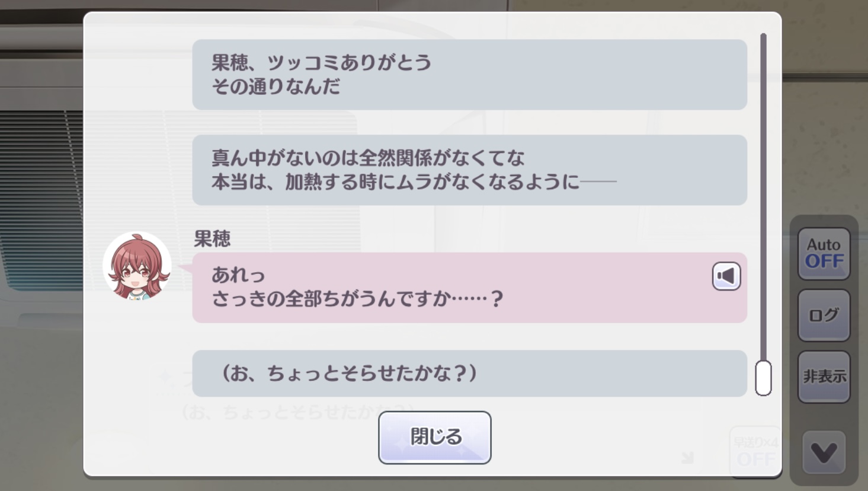Select the (お、ちょっとそらせたかな?) message bubble
The width and height of the screenshot is (868, 491).
469,374
